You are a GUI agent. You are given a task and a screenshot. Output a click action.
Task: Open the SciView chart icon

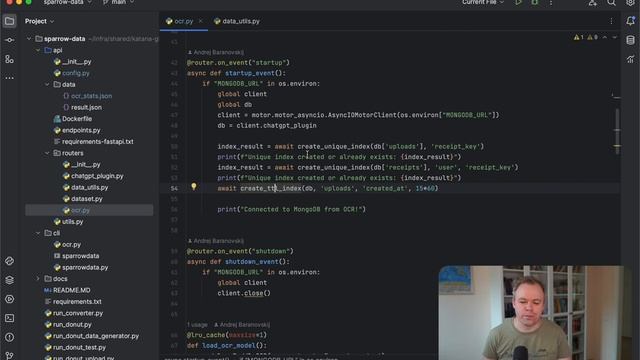(x=631, y=59)
